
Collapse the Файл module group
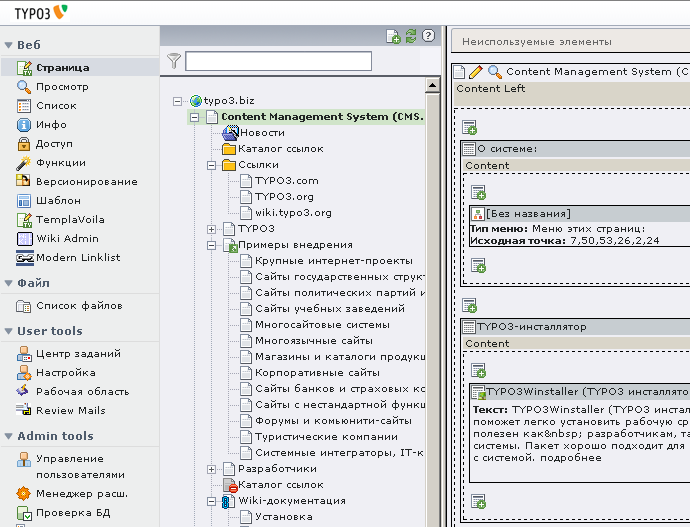click(x=8, y=283)
